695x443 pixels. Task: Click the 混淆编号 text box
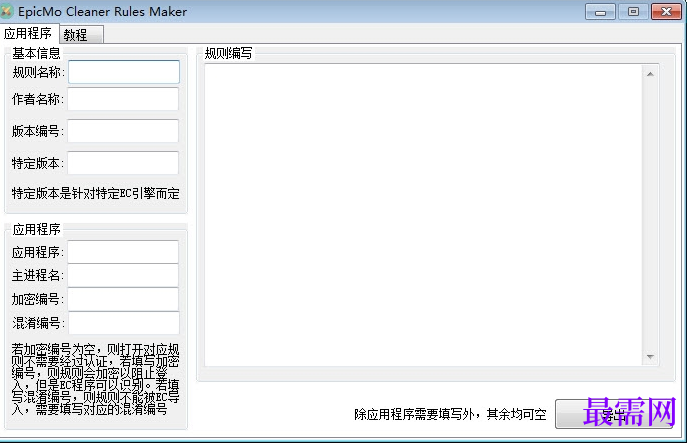click(x=124, y=323)
